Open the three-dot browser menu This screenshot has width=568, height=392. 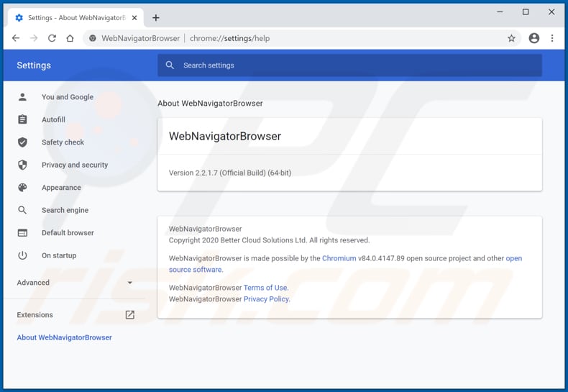click(x=552, y=38)
